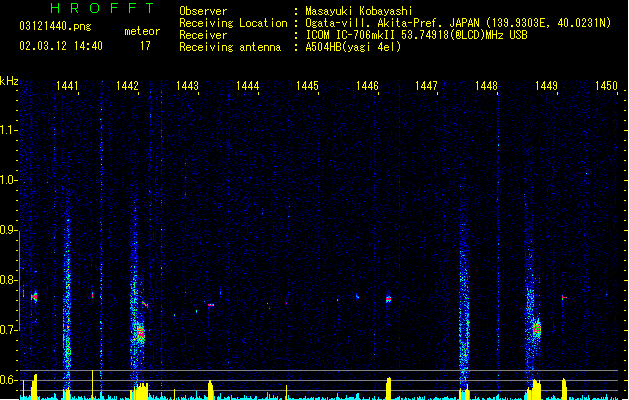
Task: Click the 1442 time axis label
Action: click(x=127, y=86)
